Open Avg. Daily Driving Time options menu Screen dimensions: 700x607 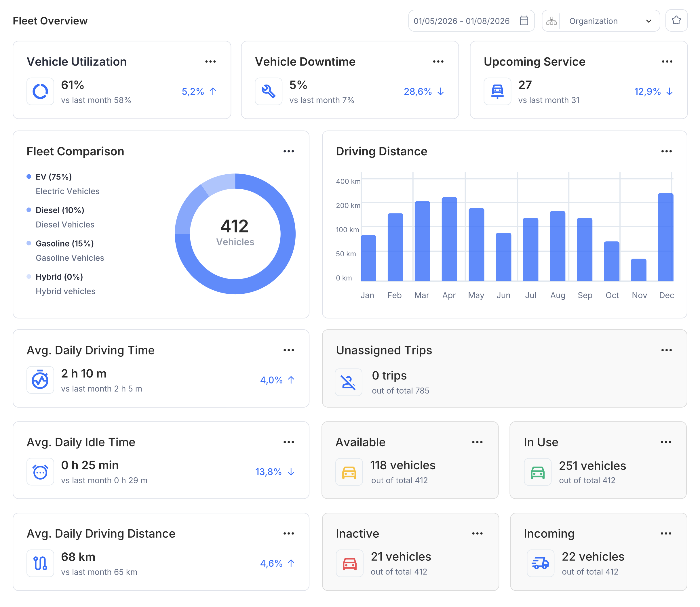pyautogui.click(x=288, y=350)
